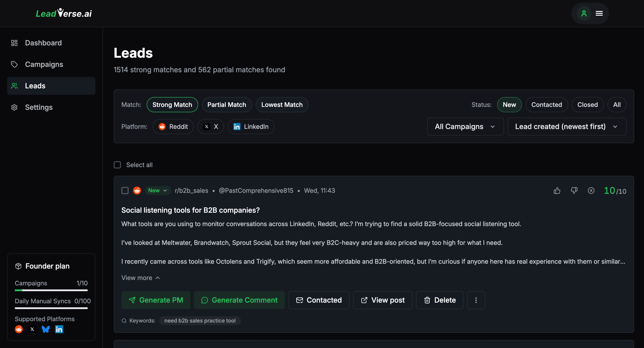Click the View more expander link
The image size is (644, 348).
click(x=140, y=278)
